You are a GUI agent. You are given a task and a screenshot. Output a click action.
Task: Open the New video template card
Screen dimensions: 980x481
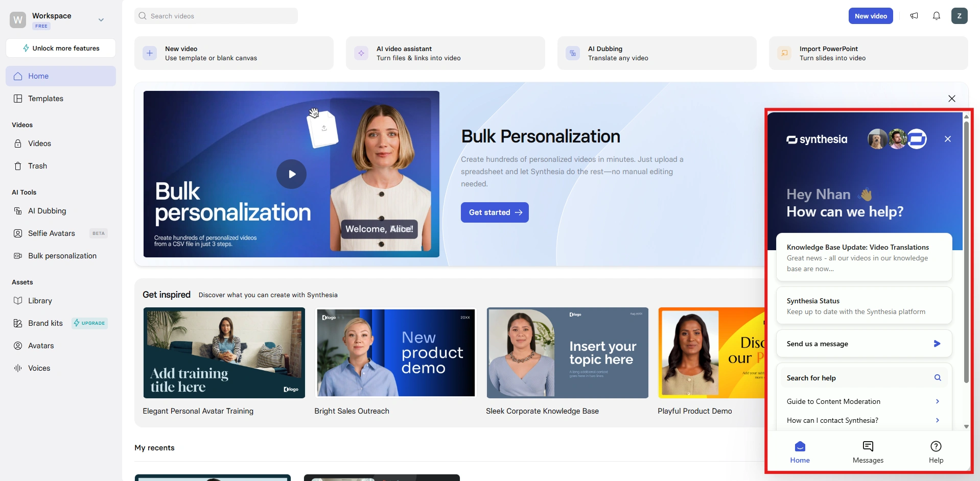click(x=234, y=53)
